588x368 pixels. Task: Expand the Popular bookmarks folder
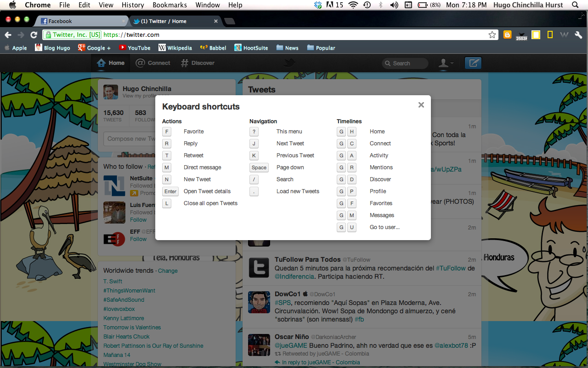click(x=321, y=48)
